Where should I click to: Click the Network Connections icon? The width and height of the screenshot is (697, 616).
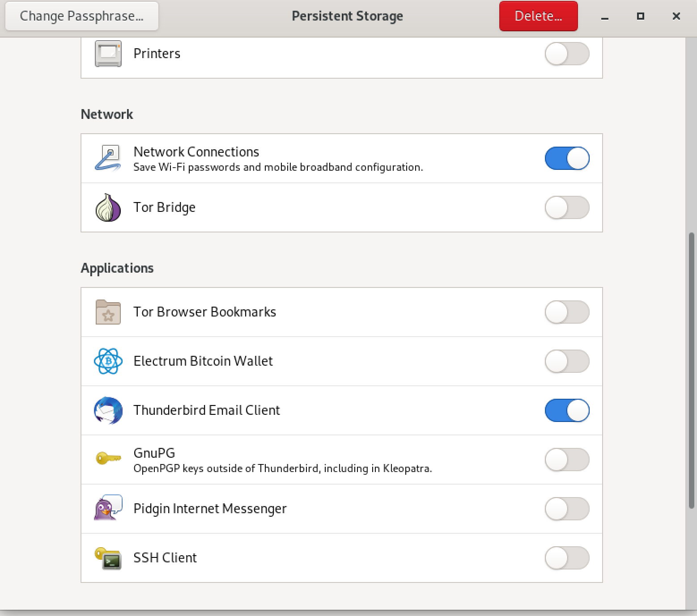pyautogui.click(x=107, y=158)
